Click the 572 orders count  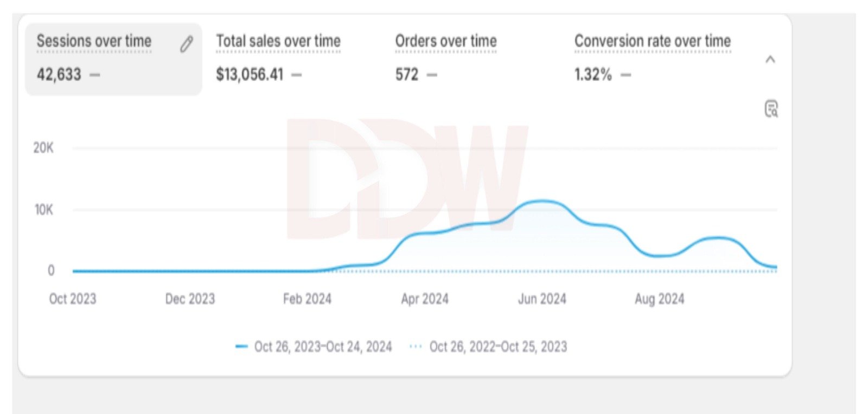pos(407,74)
